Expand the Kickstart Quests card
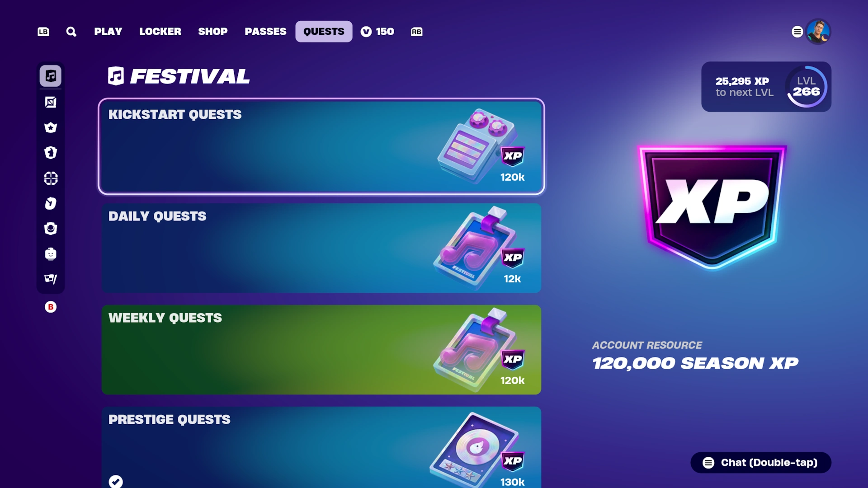Viewport: 868px width, 488px height. 321,146
